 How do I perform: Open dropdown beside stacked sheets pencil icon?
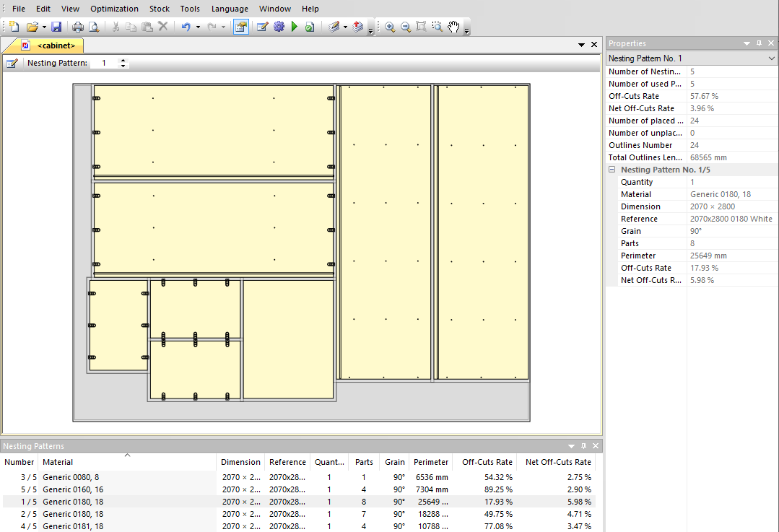point(345,27)
